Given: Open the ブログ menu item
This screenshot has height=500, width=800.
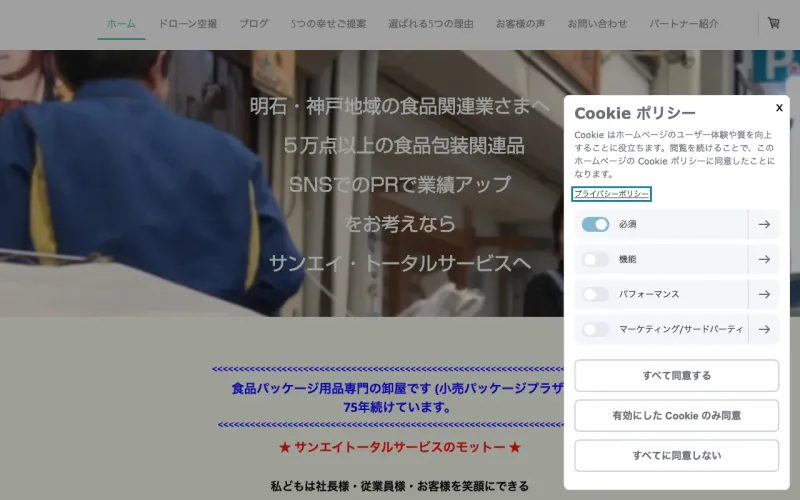Looking at the screenshot, I should click(x=254, y=23).
